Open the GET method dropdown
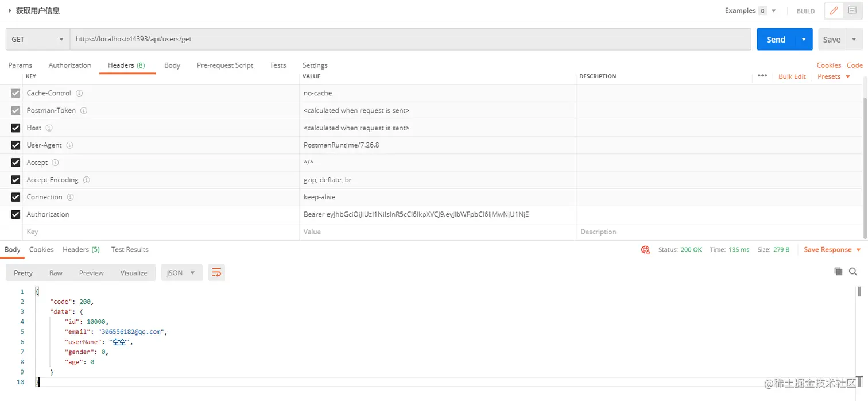This screenshot has width=868, height=401. [38, 39]
